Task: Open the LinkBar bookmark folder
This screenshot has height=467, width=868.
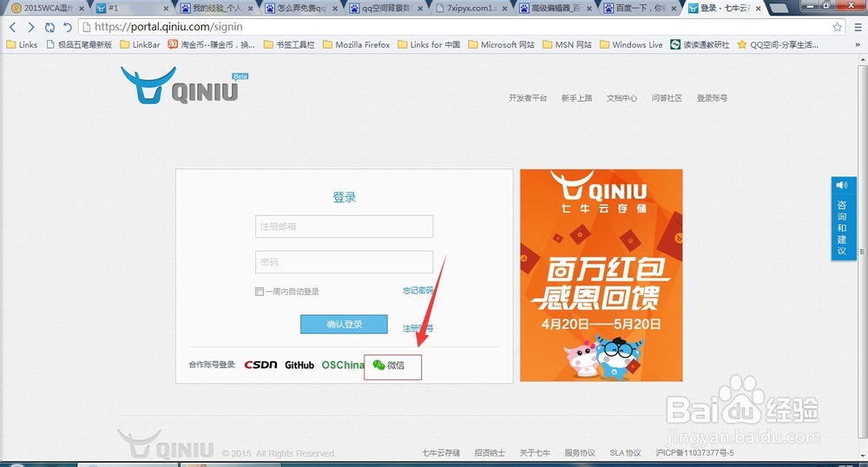Action: 140,45
